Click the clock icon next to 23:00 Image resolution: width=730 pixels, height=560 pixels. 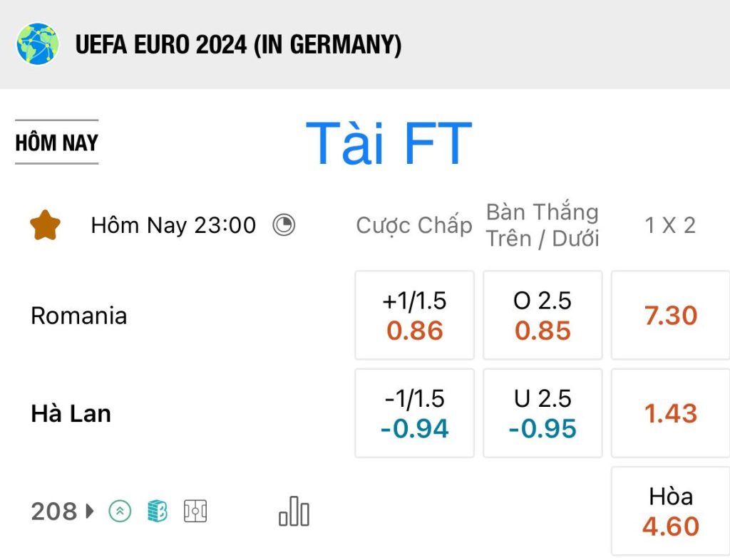(284, 225)
